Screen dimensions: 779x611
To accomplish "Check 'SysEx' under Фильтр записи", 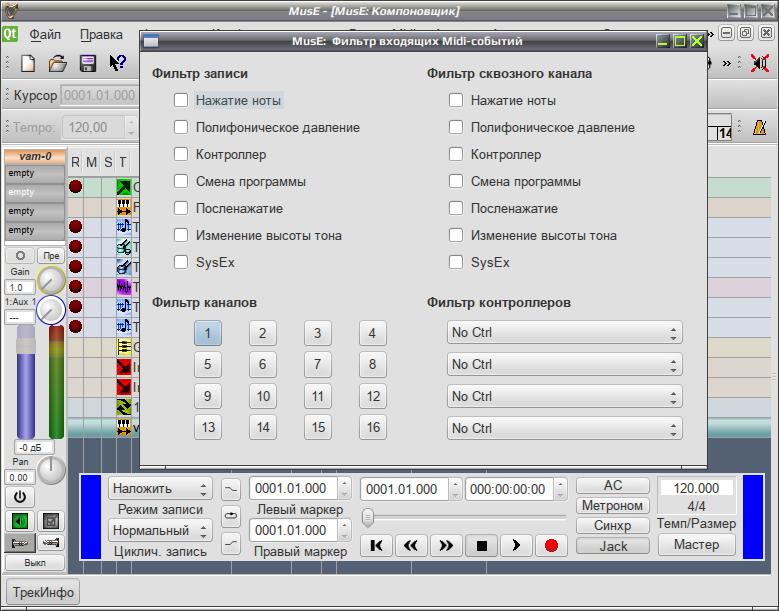I will pyautogui.click(x=181, y=262).
